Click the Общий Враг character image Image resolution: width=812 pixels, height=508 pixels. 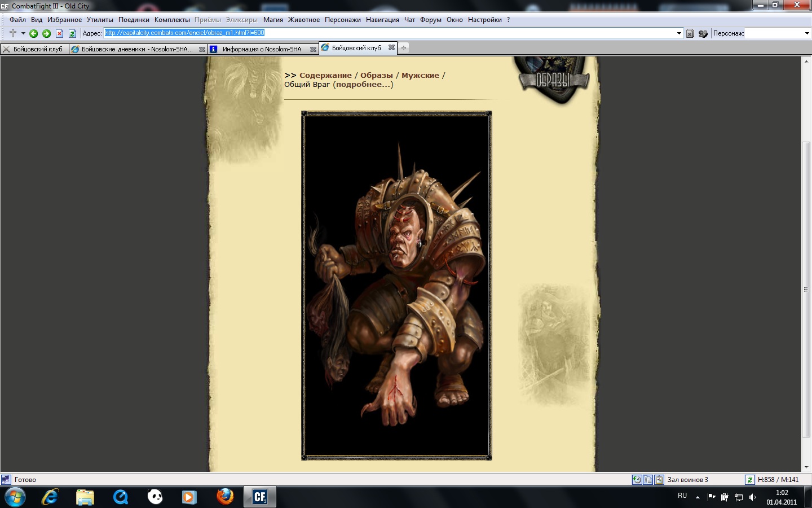pos(396,285)
